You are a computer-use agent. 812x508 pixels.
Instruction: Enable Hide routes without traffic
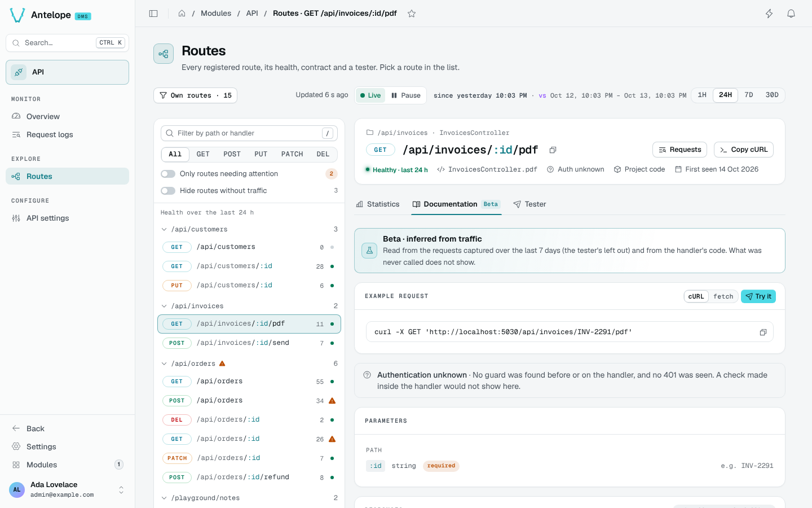168,191
